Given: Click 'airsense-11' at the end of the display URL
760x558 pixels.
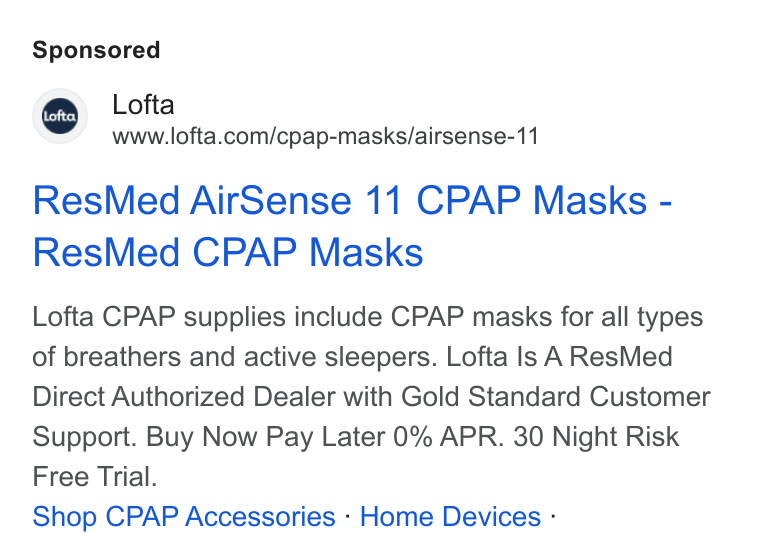Looking at the screenshot, I should pyautogui.click(x=476, y=136).
